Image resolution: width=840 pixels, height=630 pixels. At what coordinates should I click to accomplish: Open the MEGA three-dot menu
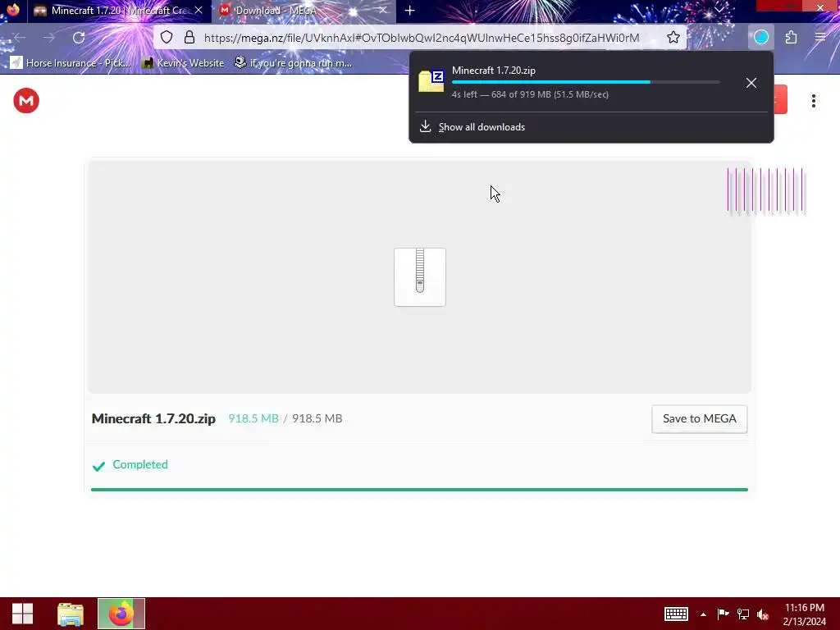[813, 101]
